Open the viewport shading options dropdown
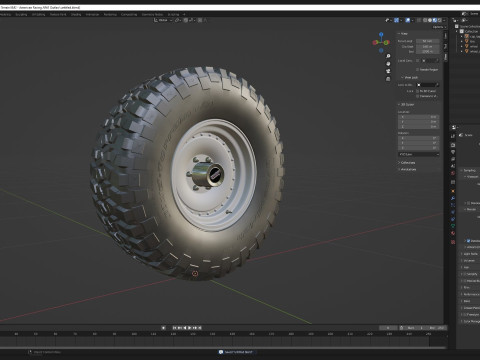Image resolution: width=480 pixels, height=360 pixels. pyautogui.click(x=444, y=20)
